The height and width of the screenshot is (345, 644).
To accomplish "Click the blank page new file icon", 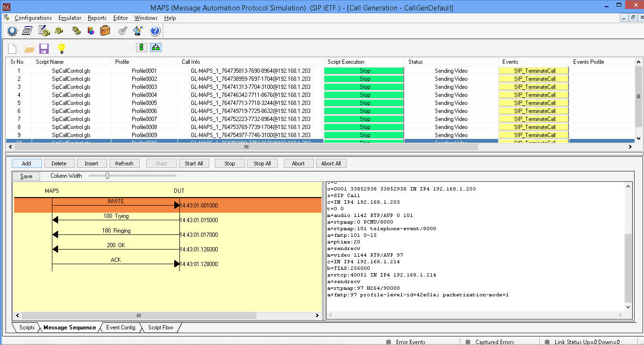I will pos(12,48).
